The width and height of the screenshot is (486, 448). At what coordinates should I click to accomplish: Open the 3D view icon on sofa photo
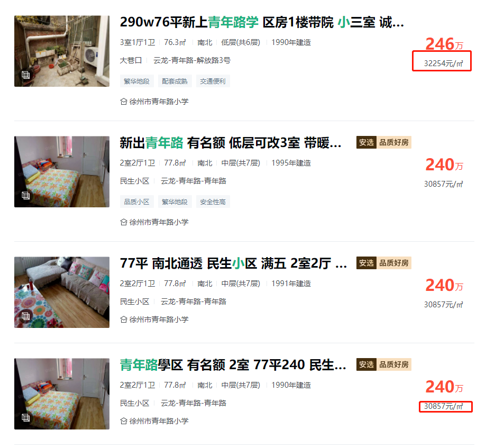coord(26,316)
